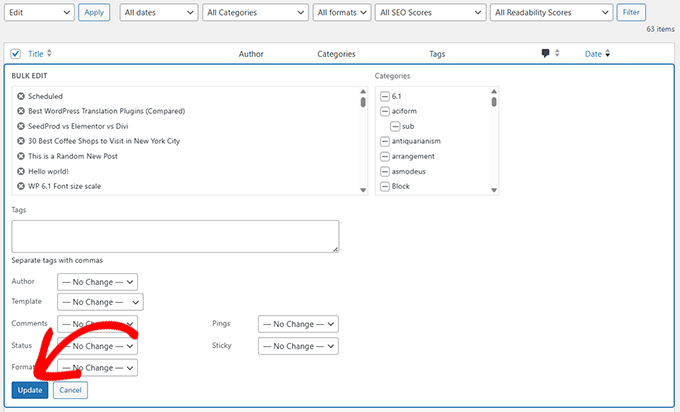Viewport: 680px width, 412px height.
Task: Remove 'SeedProd vs Elementor vs Divi' from list
Action: click(x=21, y=126)
